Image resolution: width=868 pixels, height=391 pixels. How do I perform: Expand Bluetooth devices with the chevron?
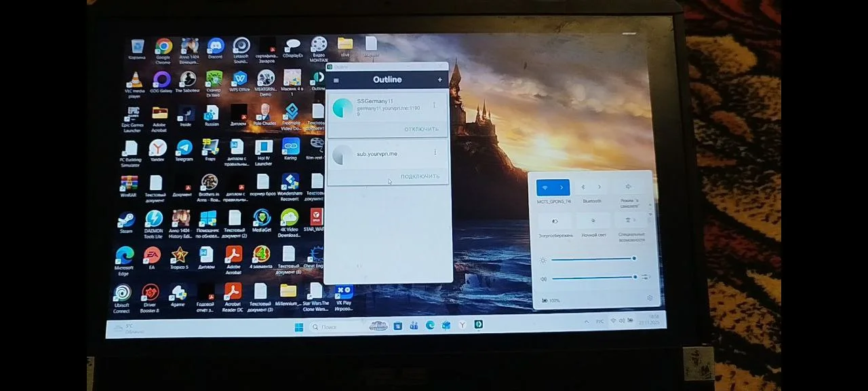(599, 187)
